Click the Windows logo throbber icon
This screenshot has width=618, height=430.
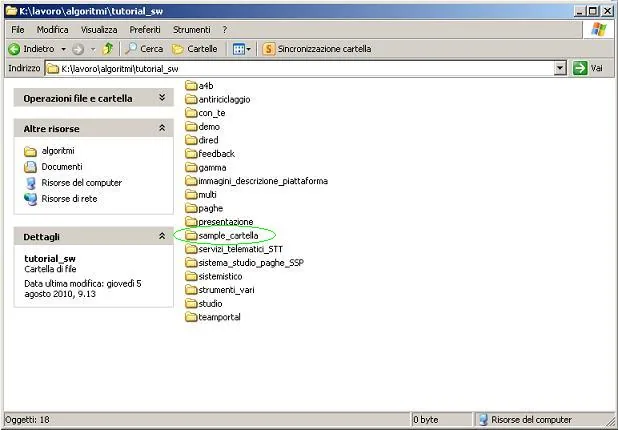pos(598,29)
